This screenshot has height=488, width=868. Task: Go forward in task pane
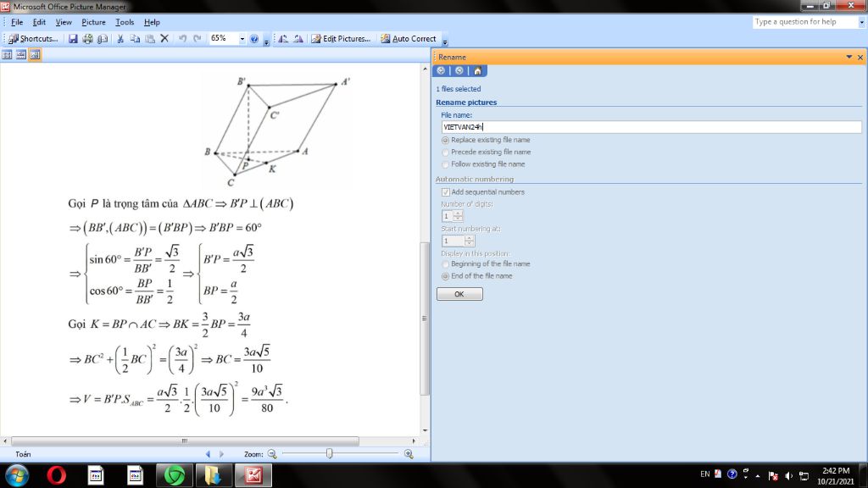[x=459, y=71]
